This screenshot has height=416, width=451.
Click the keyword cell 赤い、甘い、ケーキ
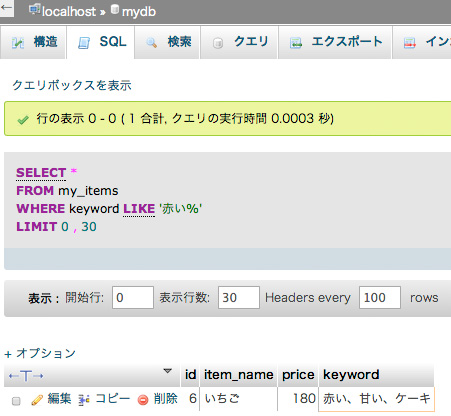377,399
